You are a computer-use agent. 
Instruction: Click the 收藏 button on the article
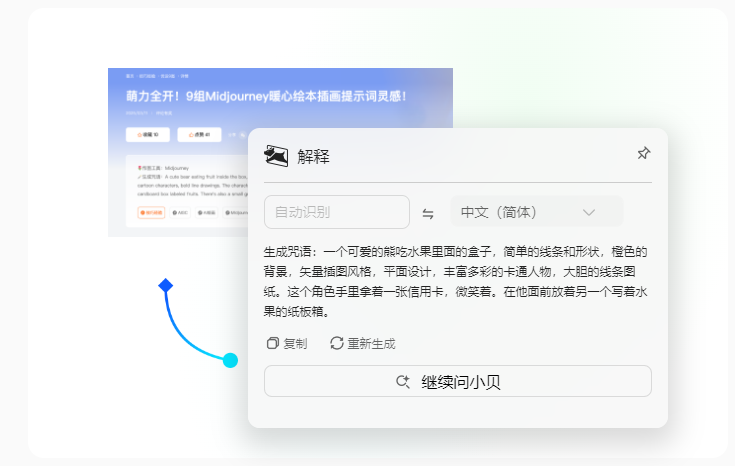148,134
